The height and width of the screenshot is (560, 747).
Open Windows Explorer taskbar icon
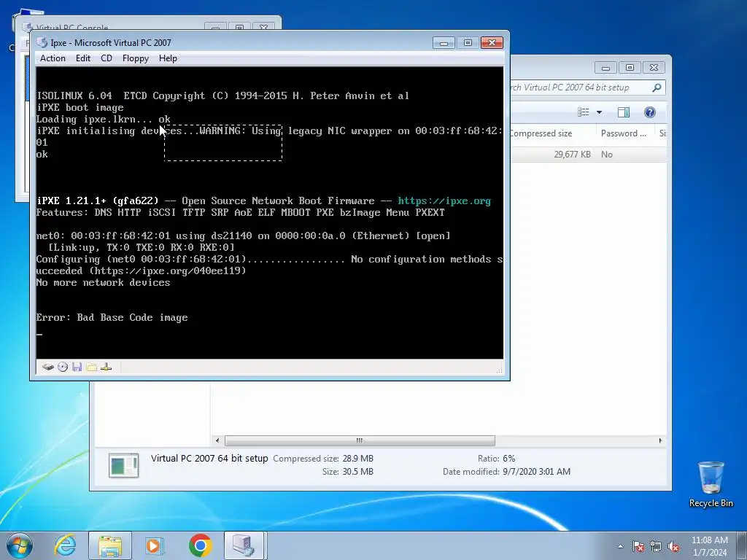[110, 545]
